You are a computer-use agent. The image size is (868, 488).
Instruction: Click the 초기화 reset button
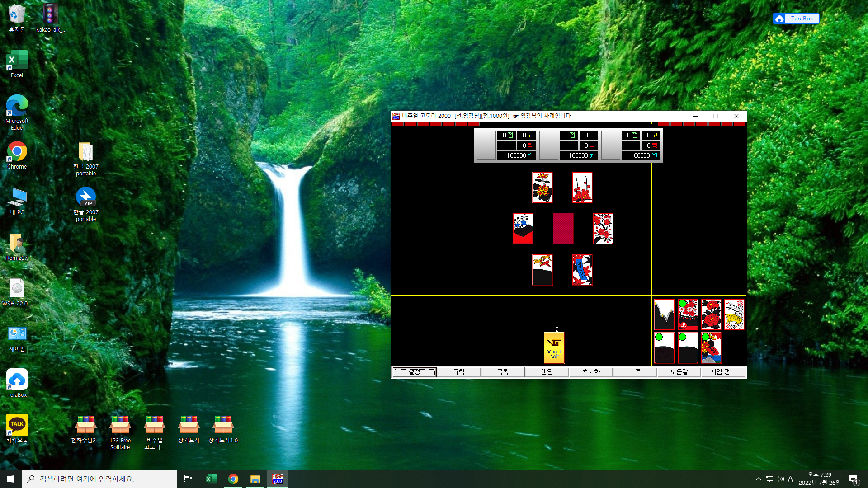point(590,372)
